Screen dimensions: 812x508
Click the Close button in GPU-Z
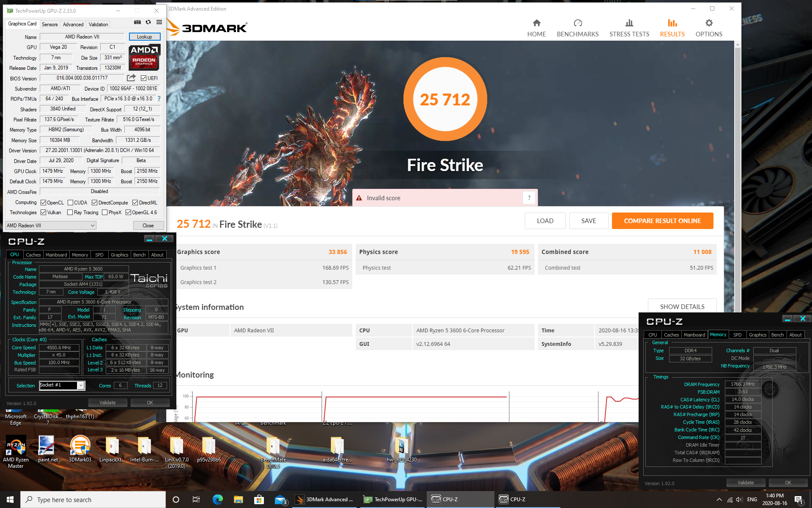click(148, 226)
